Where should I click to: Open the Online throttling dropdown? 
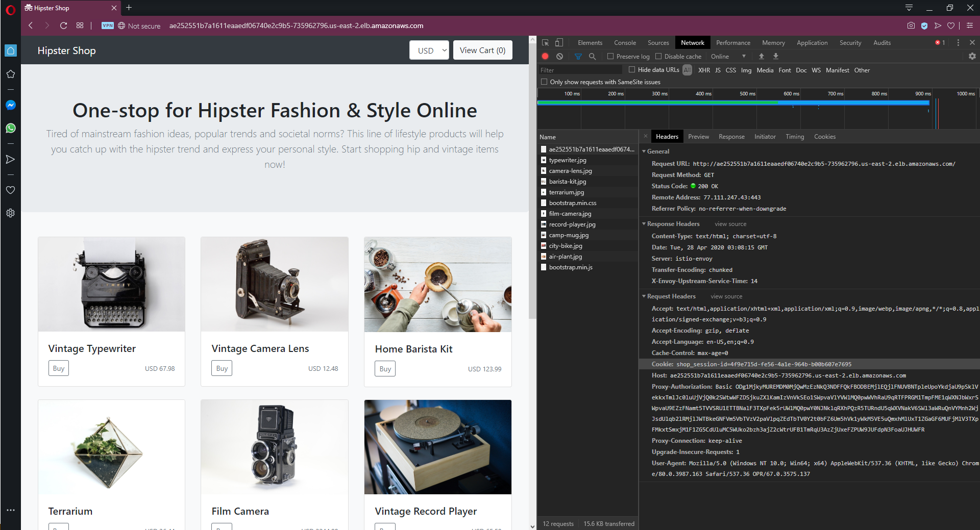728,57
